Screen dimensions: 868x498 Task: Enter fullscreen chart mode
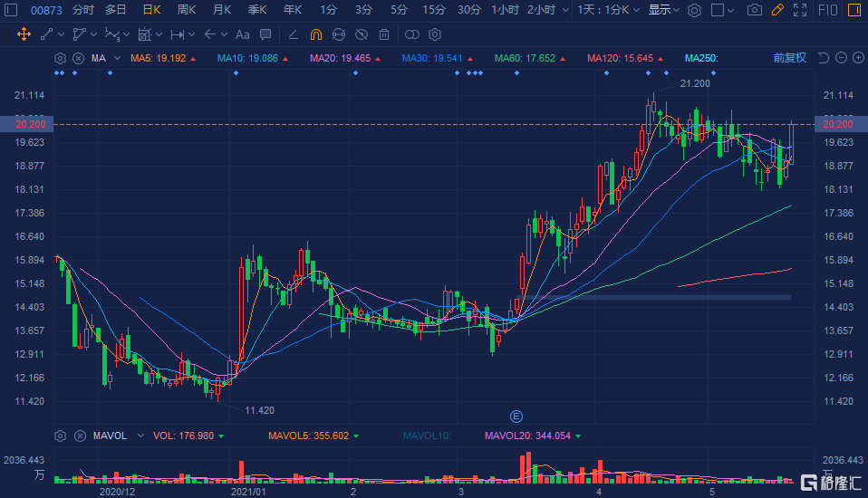tap(799, 10)
